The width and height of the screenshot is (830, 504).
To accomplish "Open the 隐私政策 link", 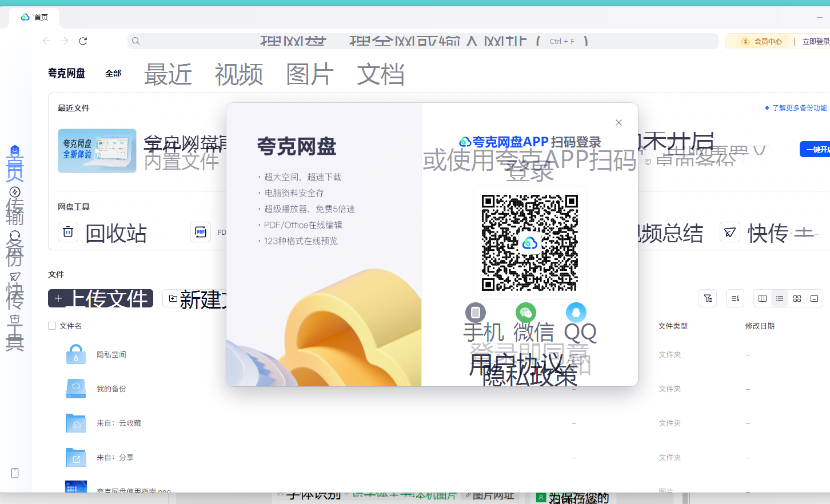I will [x=529, y=375].
